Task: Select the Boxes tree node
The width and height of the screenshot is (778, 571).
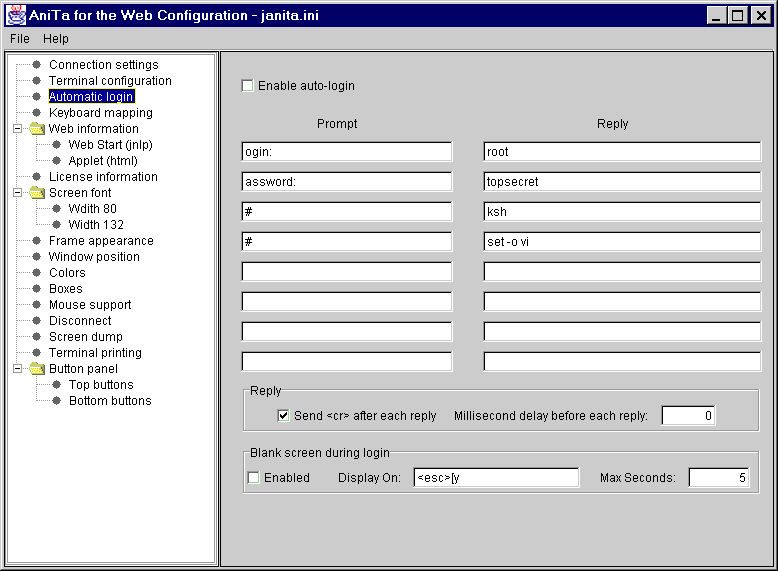Action: [x=65, y=289]
